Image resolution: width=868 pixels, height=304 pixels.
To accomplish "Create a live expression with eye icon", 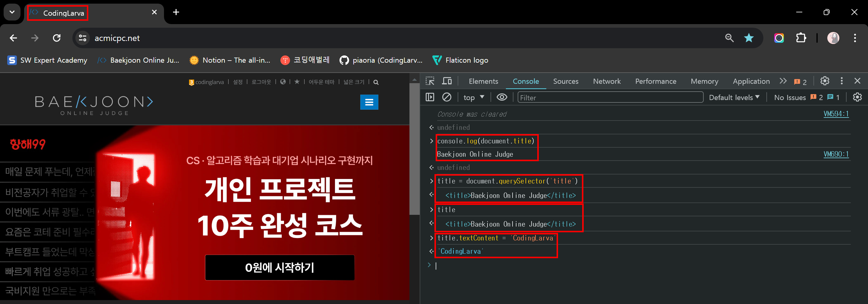I will point(502,97).
